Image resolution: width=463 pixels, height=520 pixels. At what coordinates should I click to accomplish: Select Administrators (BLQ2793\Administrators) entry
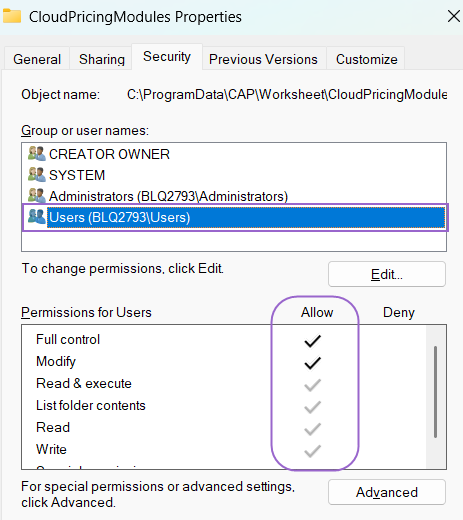coord(234,196)
